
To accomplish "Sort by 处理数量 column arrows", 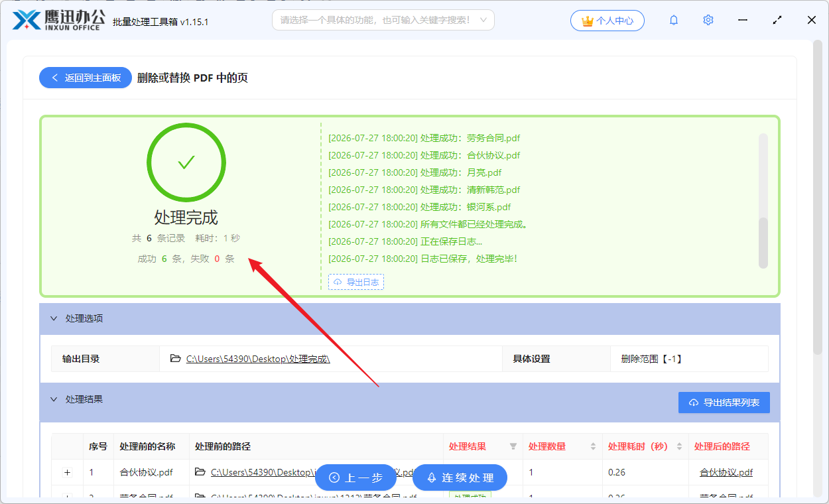I will (593, 446).
